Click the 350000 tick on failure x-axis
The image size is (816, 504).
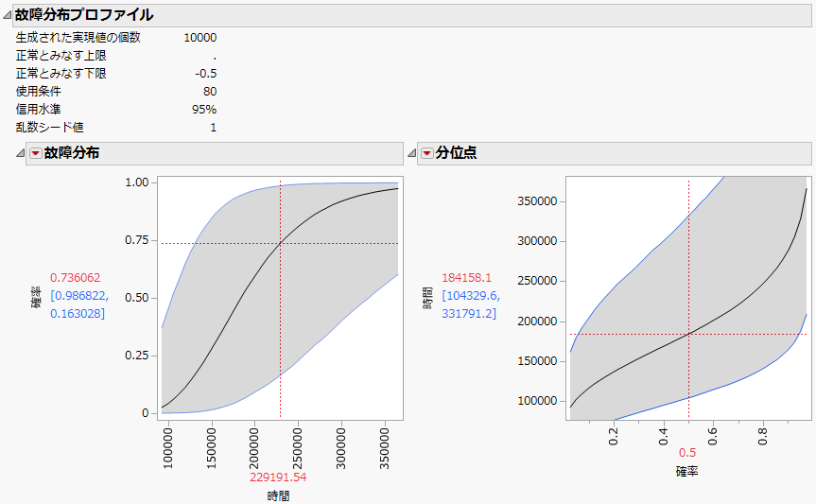pyautogui.click(x=385, y=448)
